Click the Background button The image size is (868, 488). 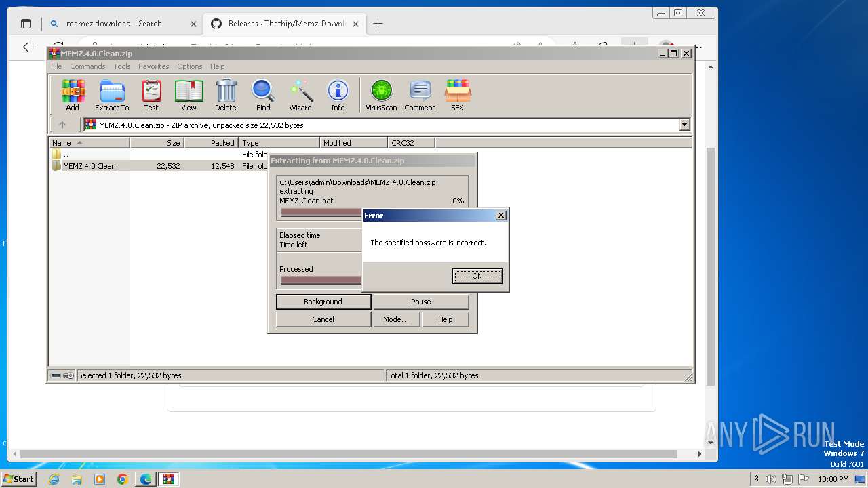click(x=323, y=302)
